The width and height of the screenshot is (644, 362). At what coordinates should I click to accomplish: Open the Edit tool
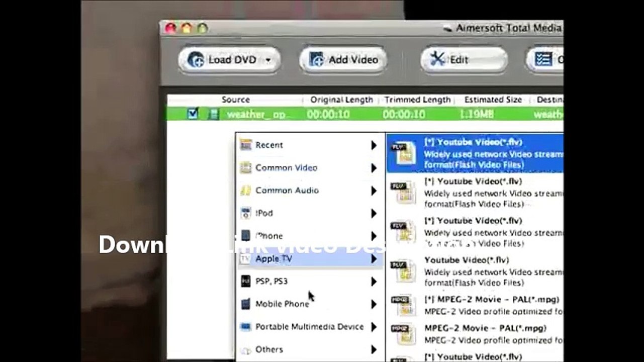coord(464,60)
